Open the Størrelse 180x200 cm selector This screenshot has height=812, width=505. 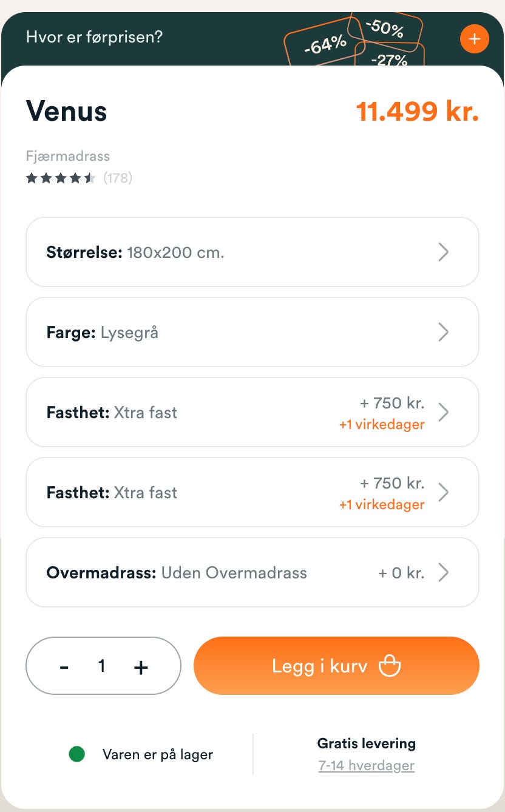tap(252, 252)
